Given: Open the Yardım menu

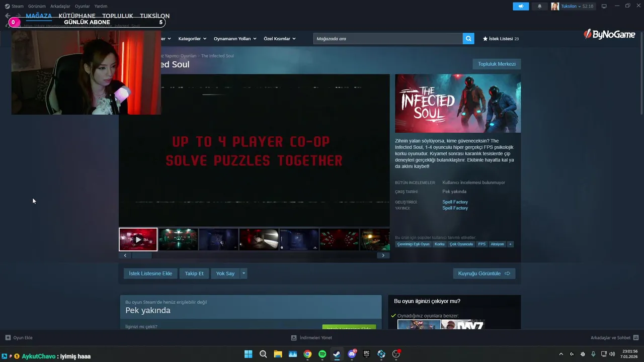Looking at the screenshot, I should click(101, 6).
